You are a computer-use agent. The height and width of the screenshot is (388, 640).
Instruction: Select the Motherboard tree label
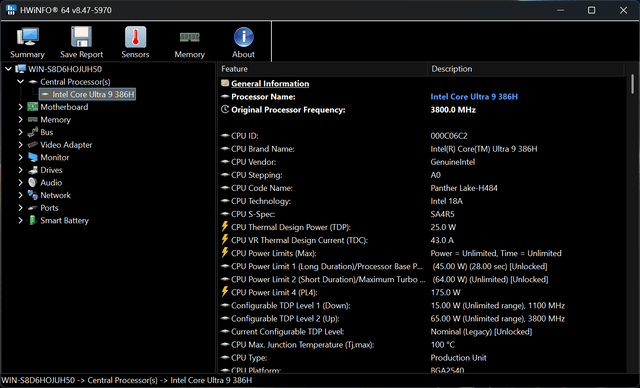click(x=64, y=107)
